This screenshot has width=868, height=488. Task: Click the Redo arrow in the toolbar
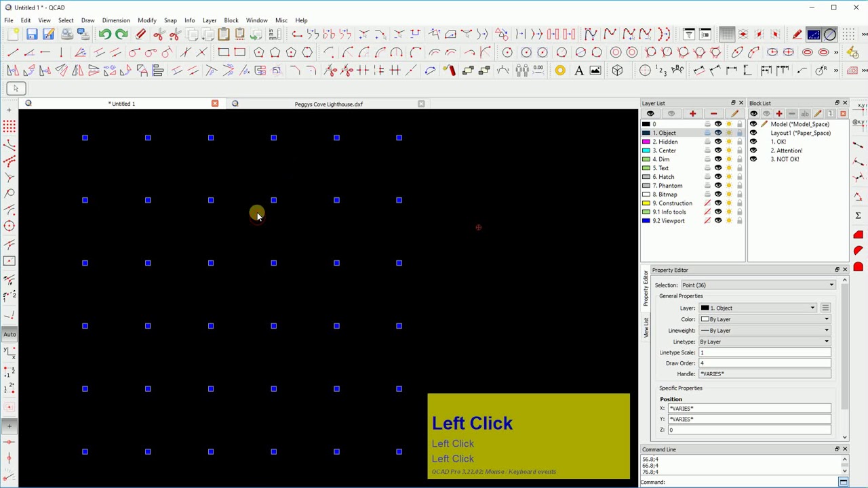click(x=121, y=35)
